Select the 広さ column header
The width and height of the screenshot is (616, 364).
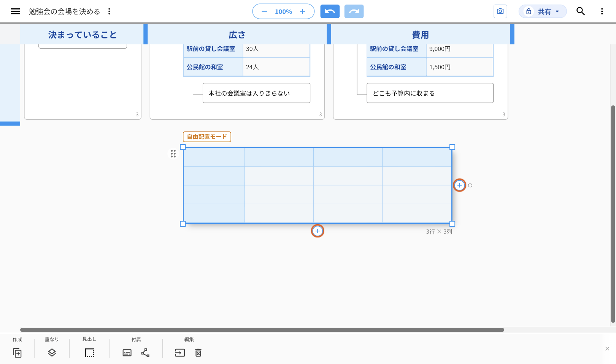pyautogui.click(x=237, y=35)
